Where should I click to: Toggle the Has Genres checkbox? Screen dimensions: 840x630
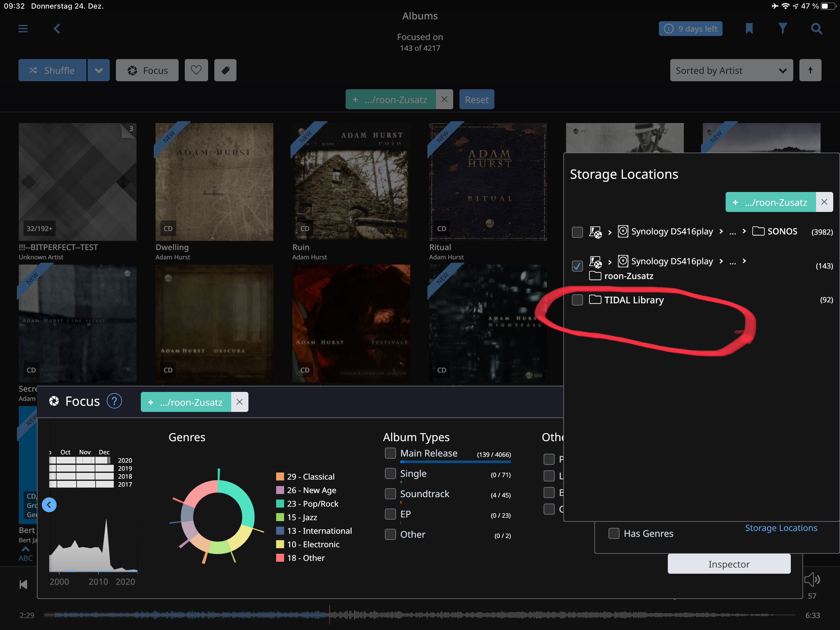click(x=614, y=533)
